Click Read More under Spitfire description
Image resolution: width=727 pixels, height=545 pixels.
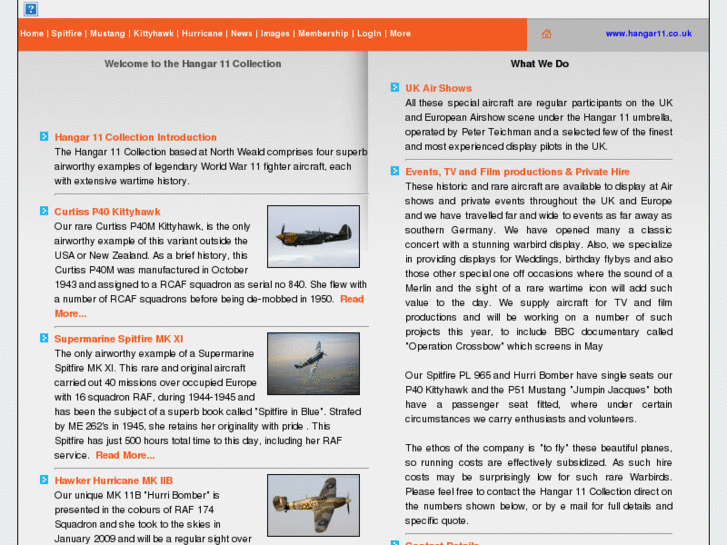pos(125,455)
